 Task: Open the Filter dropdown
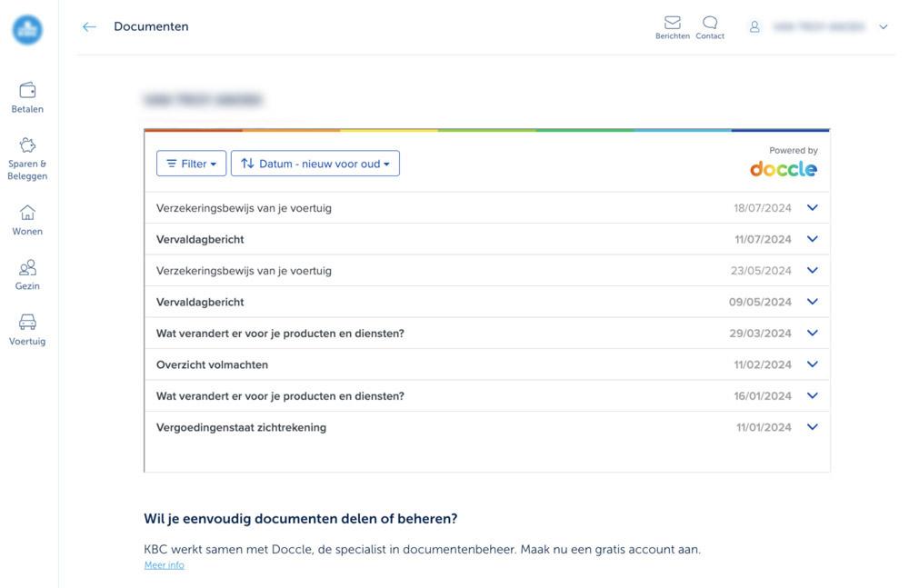click(191, 164)
